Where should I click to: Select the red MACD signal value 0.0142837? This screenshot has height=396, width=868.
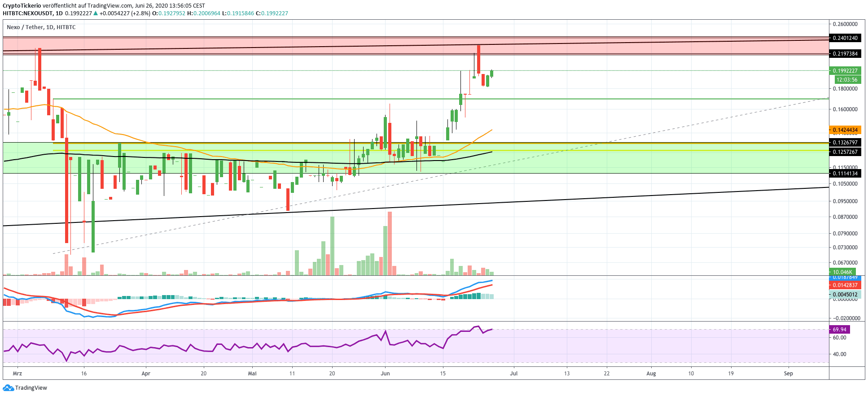[x=845, y=285]
